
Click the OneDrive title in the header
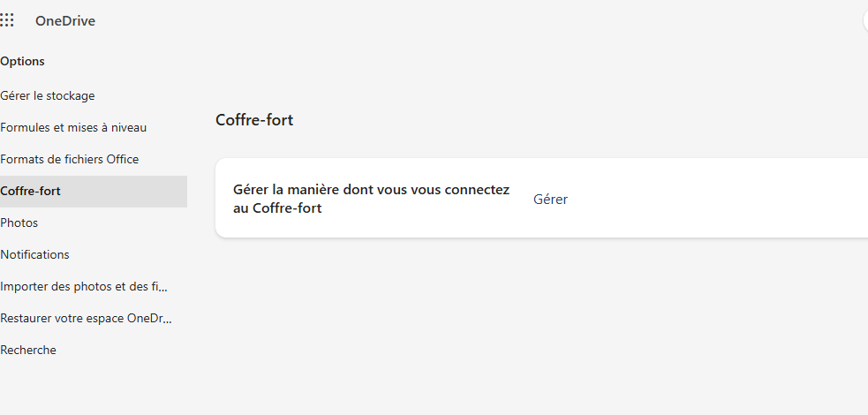pyautogui.click(x=65, y=21)
